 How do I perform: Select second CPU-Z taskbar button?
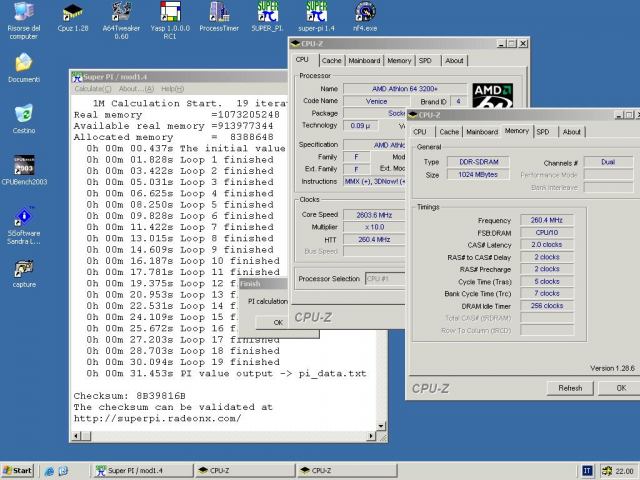[347, 471]
